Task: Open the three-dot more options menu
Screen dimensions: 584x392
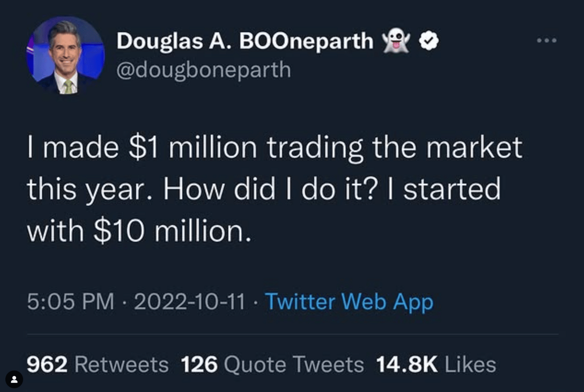Action: coord(547,41)
